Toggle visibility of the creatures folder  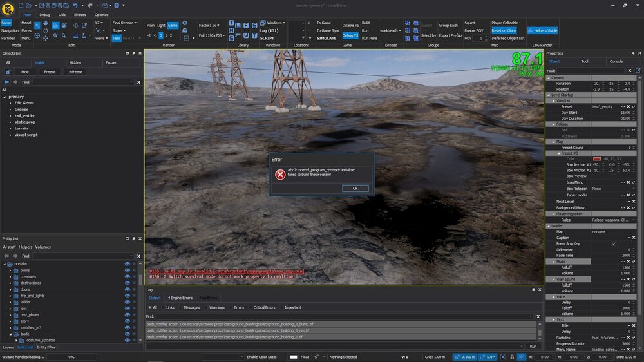tap(127, 276)
